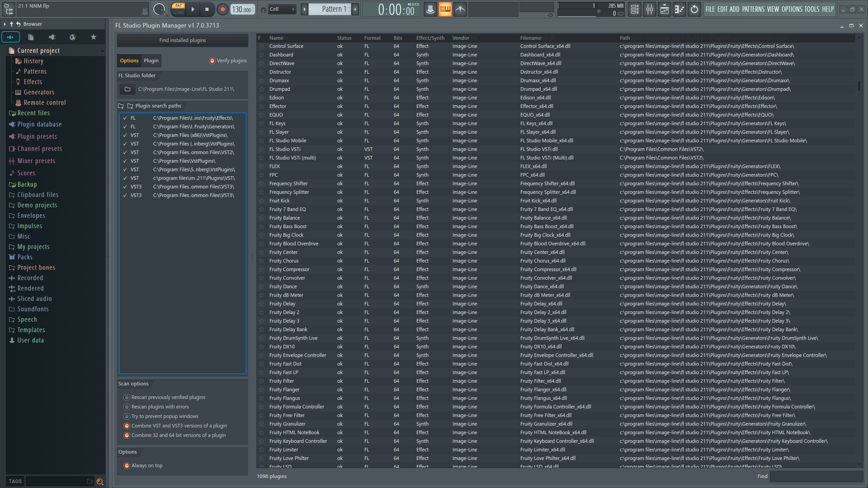868x488 pixels.
Task: Switch browser to the speaker sounds icon
Action: coord(52,37)
